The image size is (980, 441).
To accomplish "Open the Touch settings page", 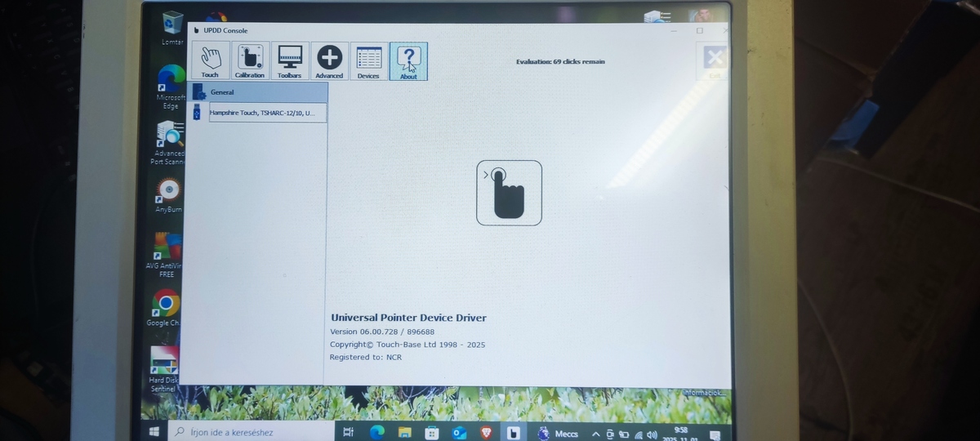I will [x=210, y=61].
